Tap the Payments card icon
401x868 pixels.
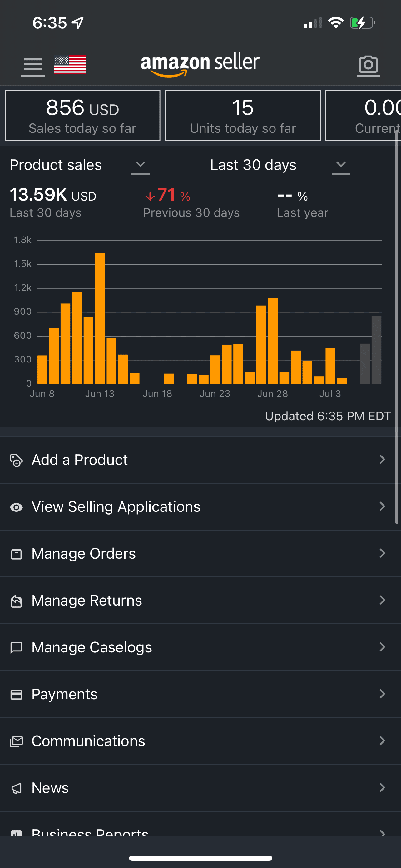(x=16, y=694)
